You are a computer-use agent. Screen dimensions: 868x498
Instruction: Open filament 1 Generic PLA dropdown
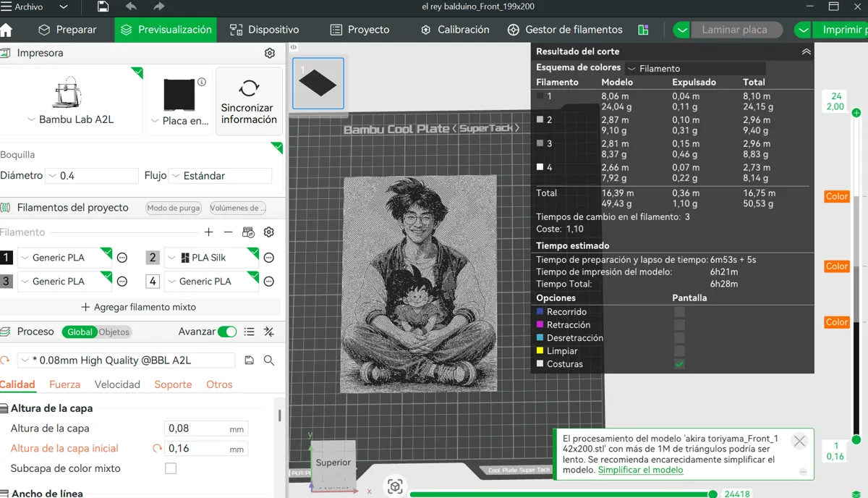click(64, 258)
